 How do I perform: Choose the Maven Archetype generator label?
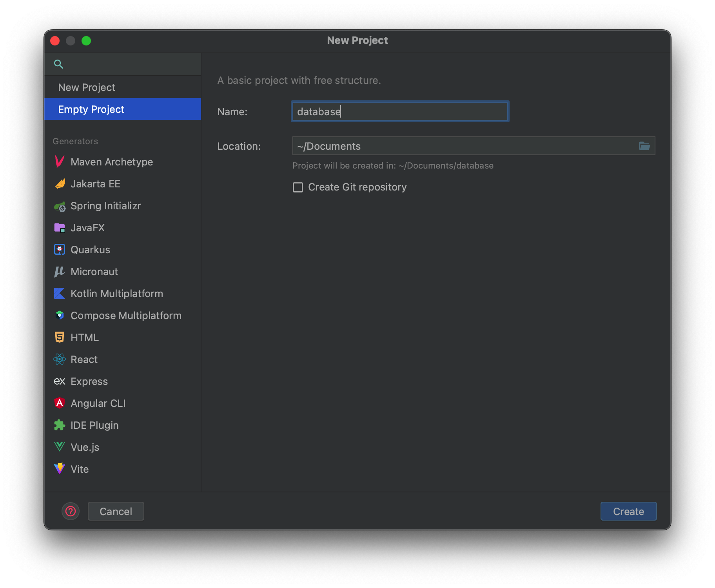[x=112, y=162]
